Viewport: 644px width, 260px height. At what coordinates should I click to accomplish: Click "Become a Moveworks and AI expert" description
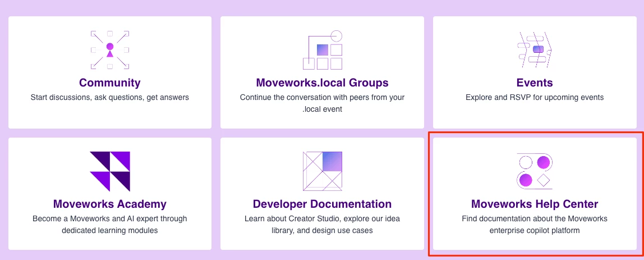point(109,224)
